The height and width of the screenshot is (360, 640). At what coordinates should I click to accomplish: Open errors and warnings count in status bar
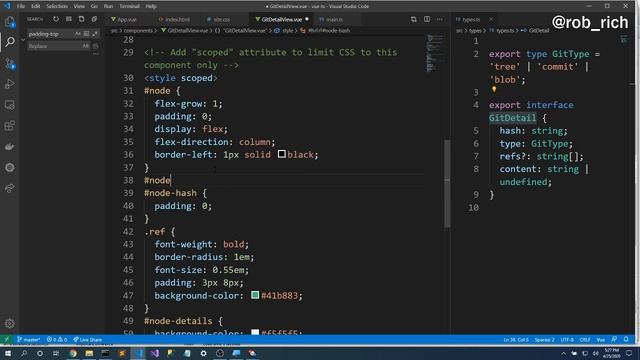point(57,340)
